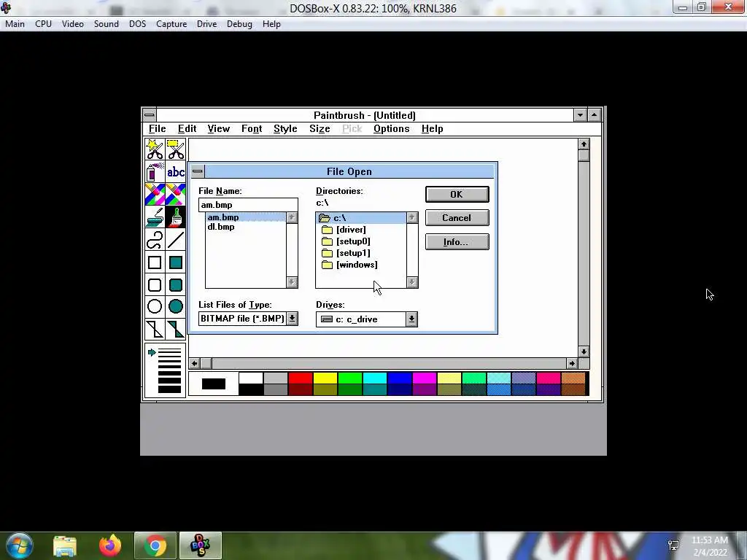The image size is (747, 560).
Task: Click canvas vertical scrollbar down arrow
Action: pos(584,351)
